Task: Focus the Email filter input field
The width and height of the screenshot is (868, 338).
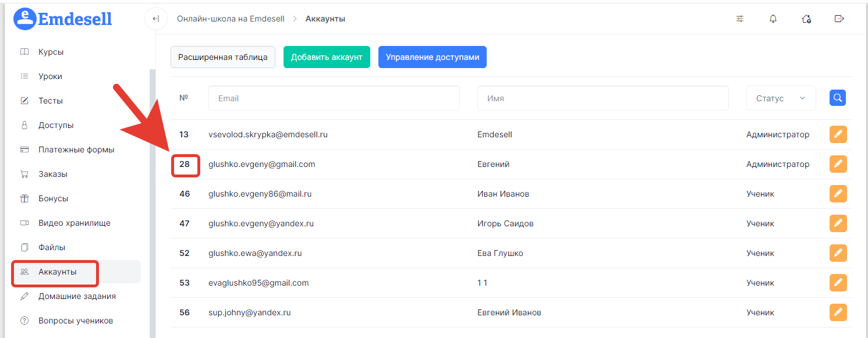Action: 334,98
